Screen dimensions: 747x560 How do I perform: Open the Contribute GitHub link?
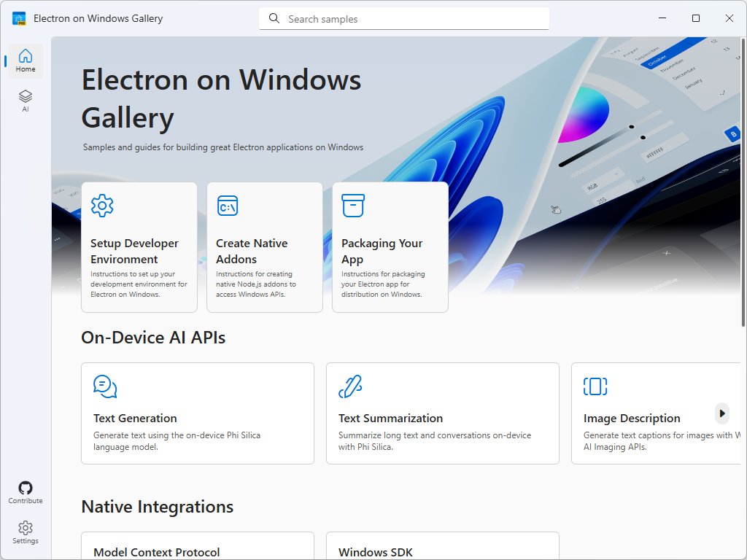click(26, 493)
